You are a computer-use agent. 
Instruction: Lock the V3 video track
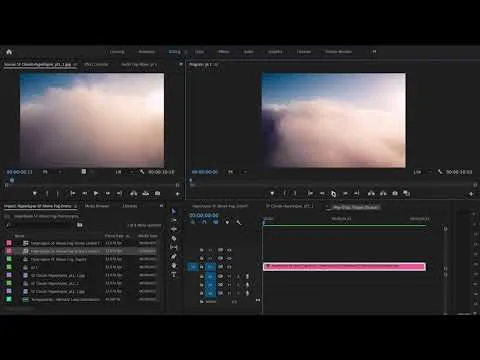point(202,250)
